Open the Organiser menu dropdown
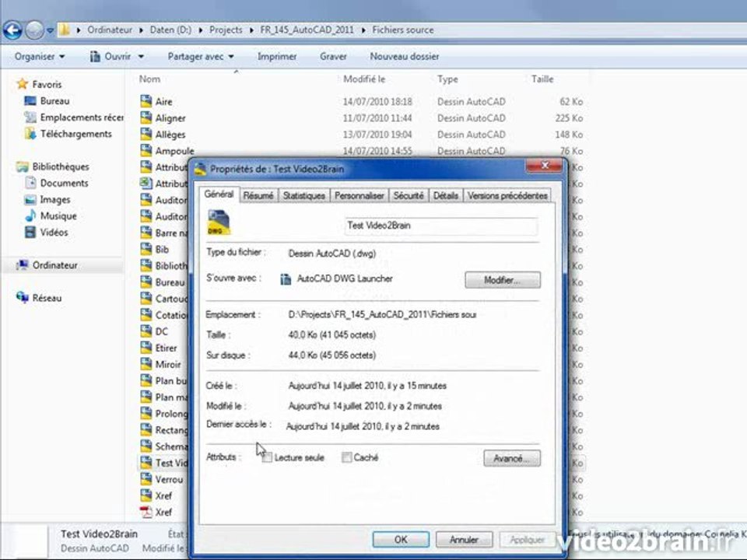Image resolution: width=747 pixels, height=560 pixels. coord(40,57)
